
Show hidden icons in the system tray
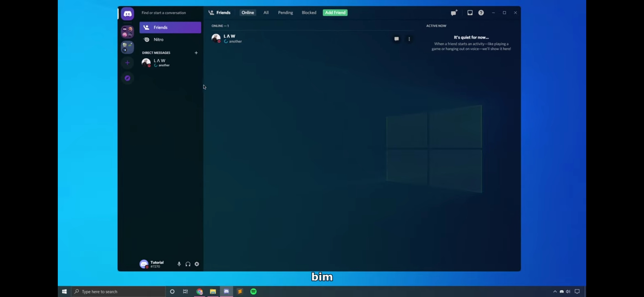(555, 291)
